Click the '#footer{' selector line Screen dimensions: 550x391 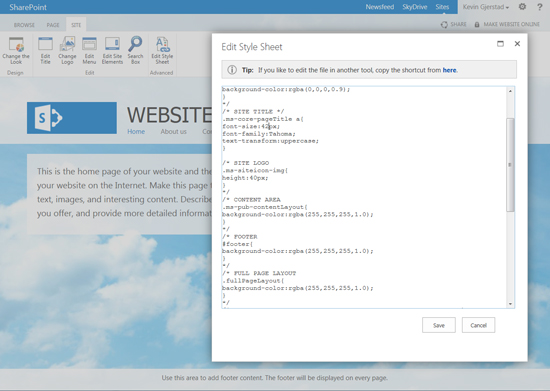(x=237, y=244)
